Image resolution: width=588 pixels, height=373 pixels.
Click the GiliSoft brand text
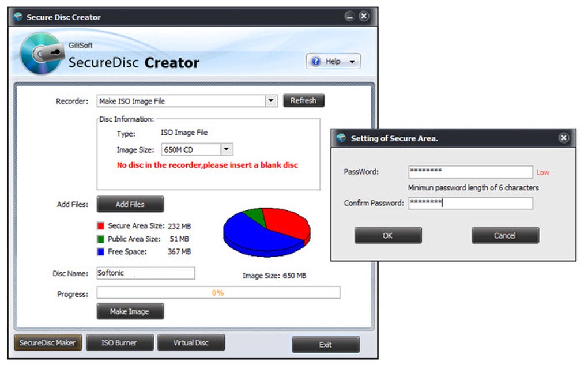tap(80, 46)
